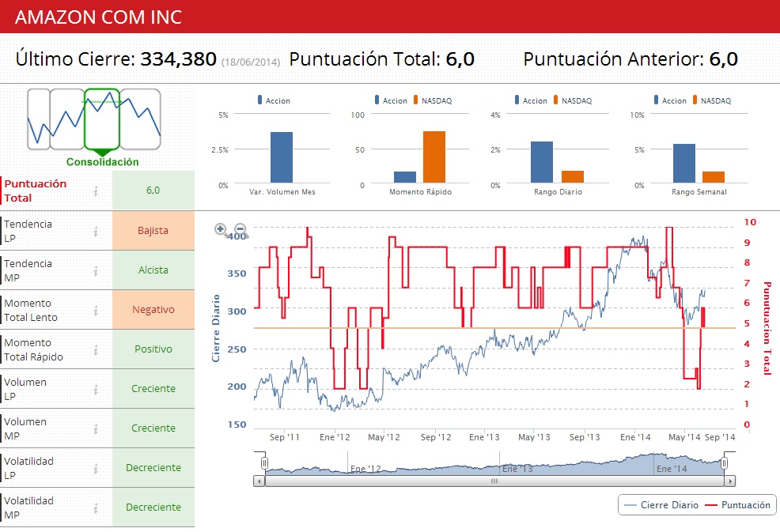Screen dimensions: 780x532
Task: Click the zoom in magnifier on chart
Action: click(221, 229)
